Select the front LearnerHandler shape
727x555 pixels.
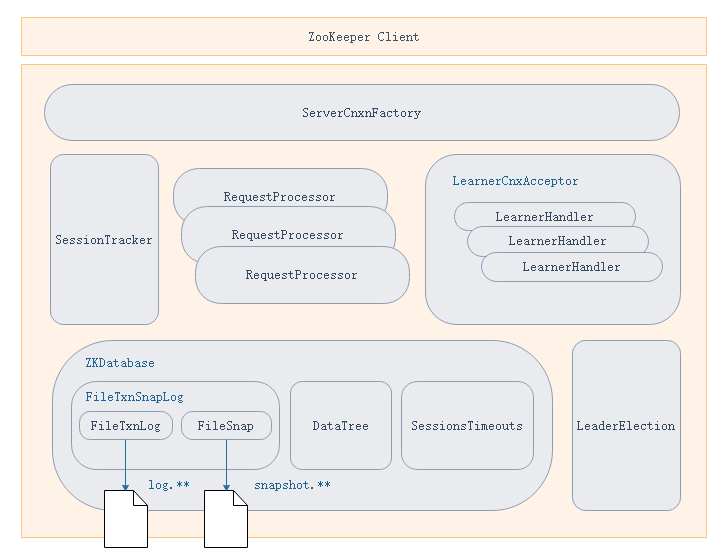[x=572, y=267]
